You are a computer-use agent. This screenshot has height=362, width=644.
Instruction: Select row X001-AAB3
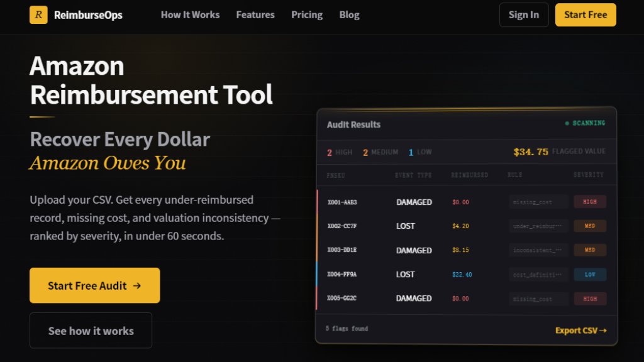(x=466, y=202)
